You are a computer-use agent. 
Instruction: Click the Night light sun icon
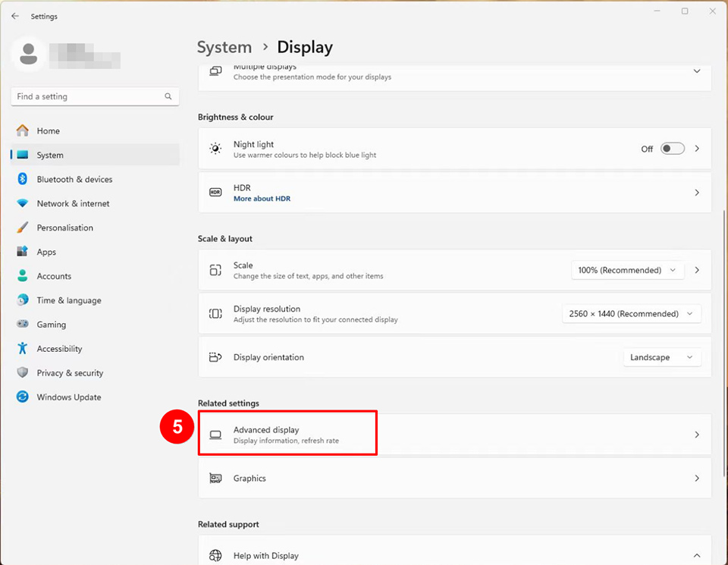[215, 149]
